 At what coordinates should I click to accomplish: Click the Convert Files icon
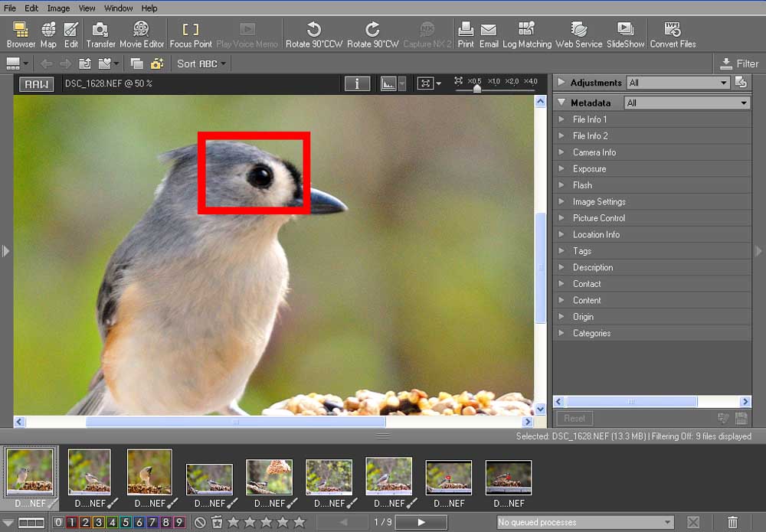[x=673, y=34]
